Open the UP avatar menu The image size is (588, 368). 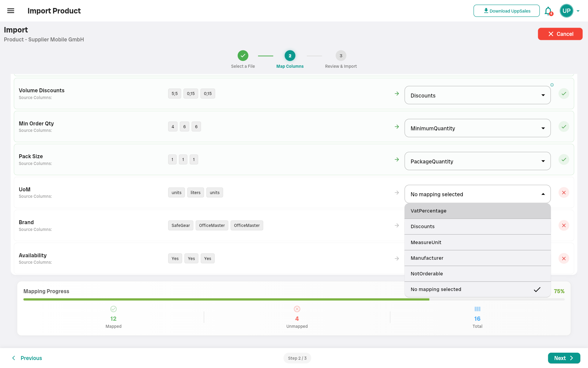point(566,11)
